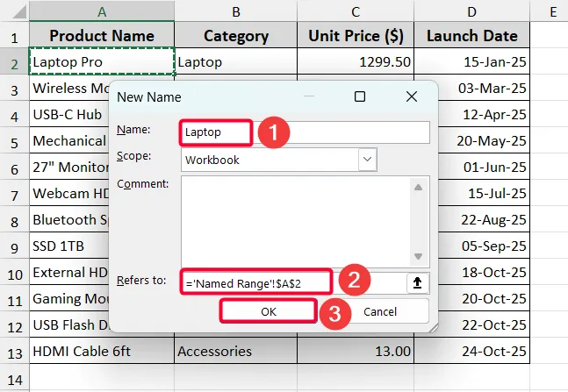Select the 13.00 price cell
Viewport: 568px width, 392px height.
[x=356, y=351]
